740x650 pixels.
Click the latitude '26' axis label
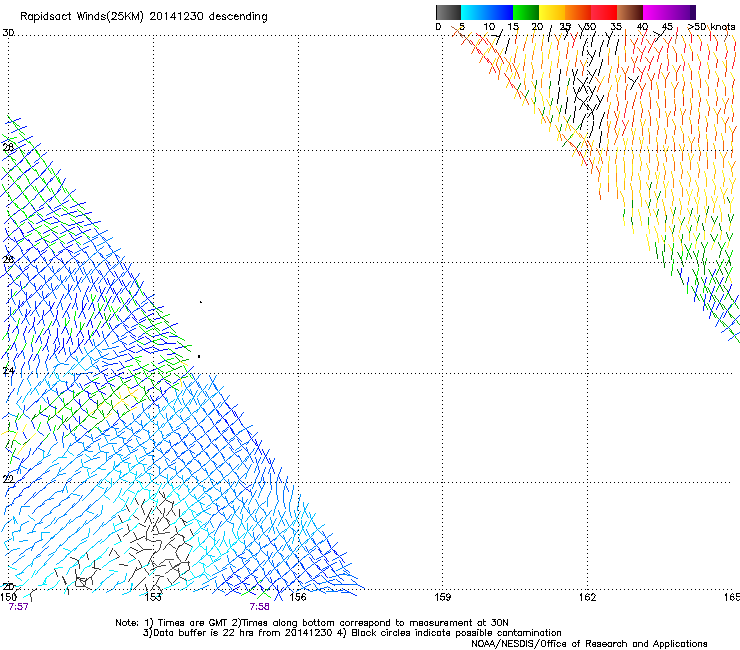(8, 259)
